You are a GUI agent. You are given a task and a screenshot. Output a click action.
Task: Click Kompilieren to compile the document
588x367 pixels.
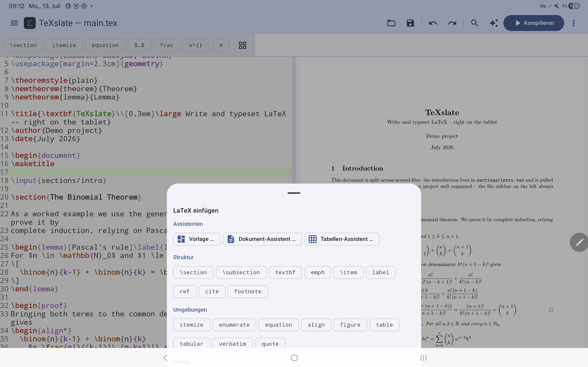(x=534, y=23)
